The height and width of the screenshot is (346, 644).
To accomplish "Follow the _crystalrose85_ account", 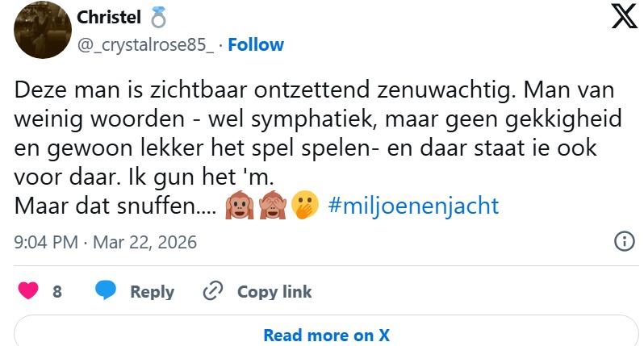I will click(256, 44).
